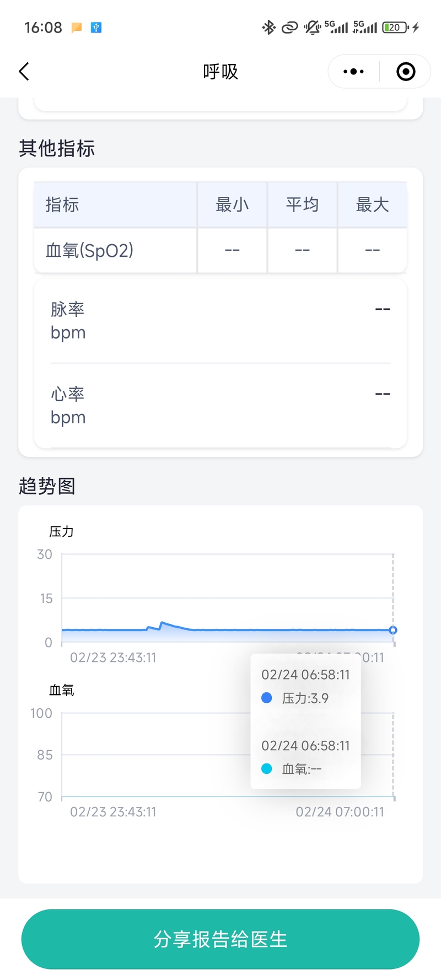Tap the yellow message notification icon
This screenshot has height=980, width=441.
click(77, 27)
